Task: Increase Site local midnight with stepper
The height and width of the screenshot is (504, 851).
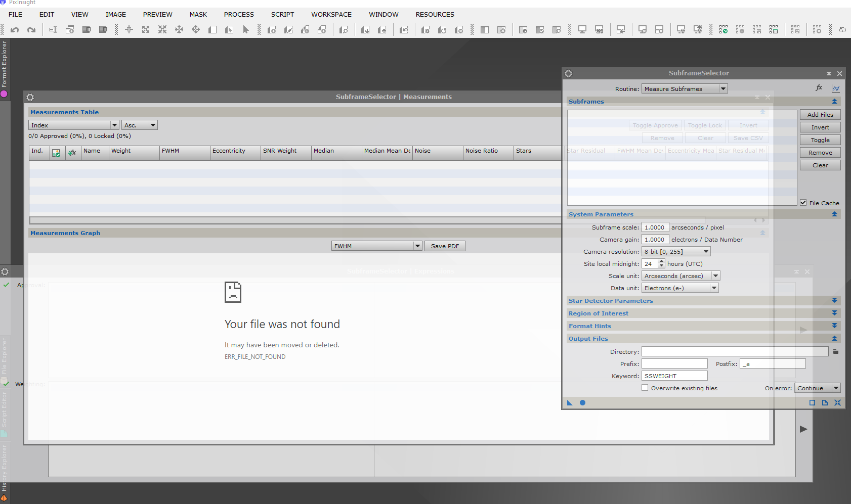Action: click(661, 261)
